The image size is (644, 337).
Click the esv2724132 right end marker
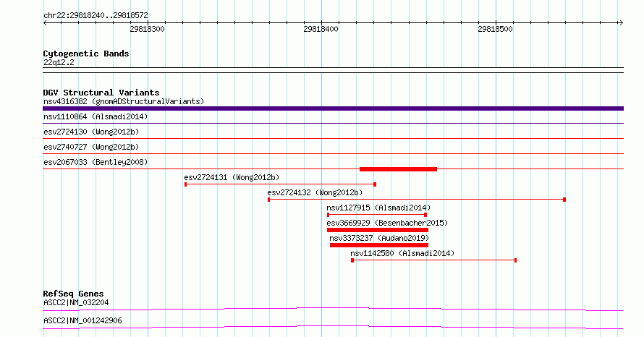(564, 200)
